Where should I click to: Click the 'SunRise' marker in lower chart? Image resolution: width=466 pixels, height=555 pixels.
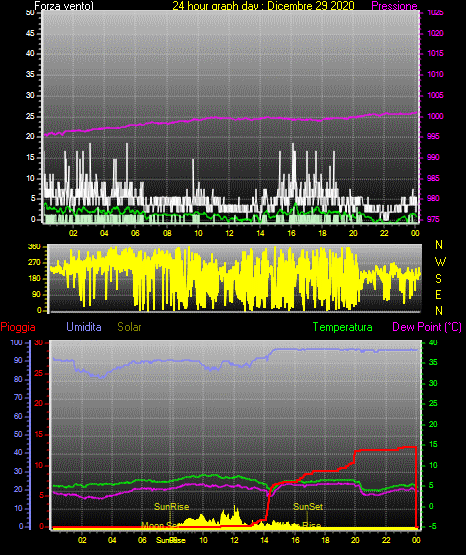point(171,507)
